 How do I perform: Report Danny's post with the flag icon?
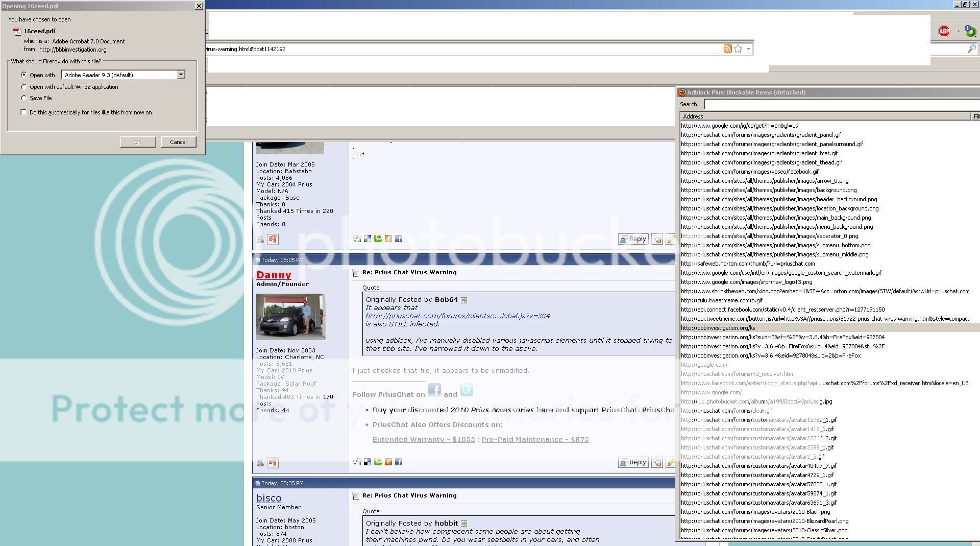[273, 463]
